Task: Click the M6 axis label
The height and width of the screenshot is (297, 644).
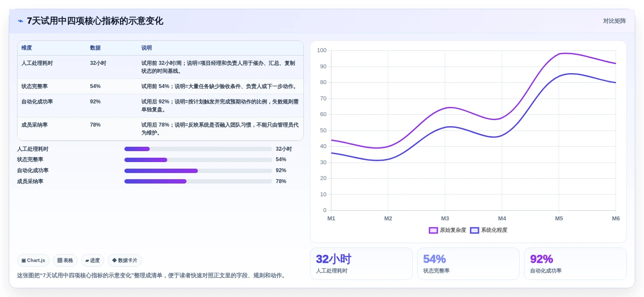Action: coord(616,219)
